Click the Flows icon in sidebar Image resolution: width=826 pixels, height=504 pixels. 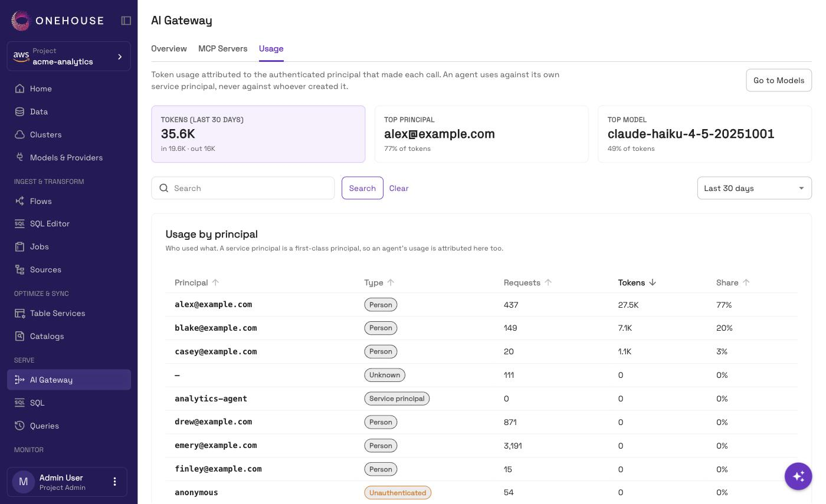click(x=19, y=201)
